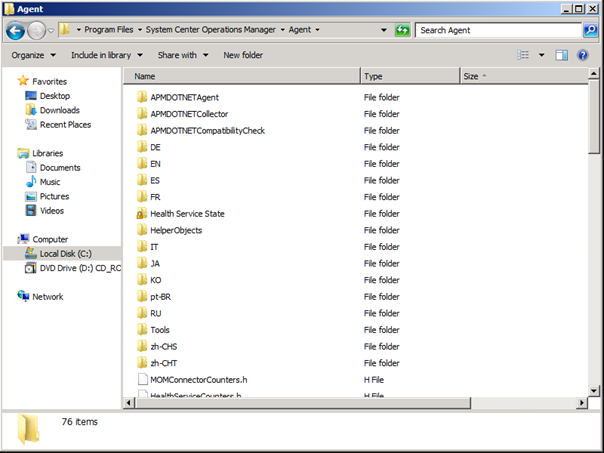Go to Program Files in the breadcrumb
This screenshot has width=604, height=453.
(x=109, y=30)
